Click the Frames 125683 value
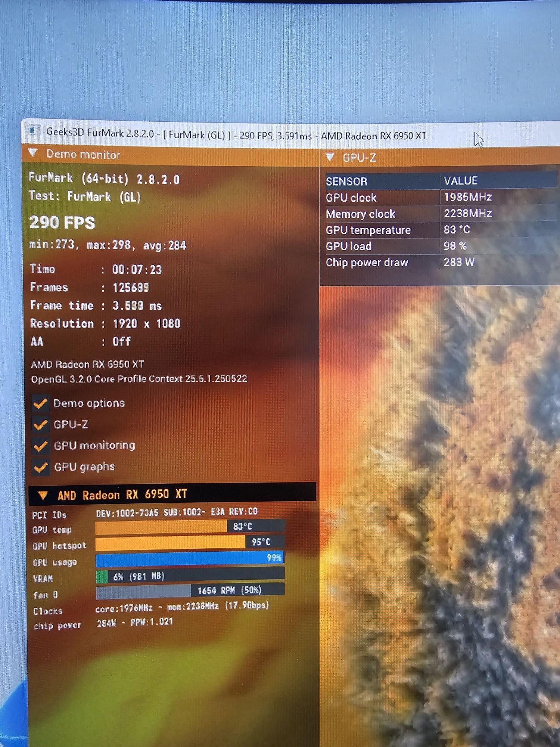The image size is (560, 747). (x=131, y=288)
